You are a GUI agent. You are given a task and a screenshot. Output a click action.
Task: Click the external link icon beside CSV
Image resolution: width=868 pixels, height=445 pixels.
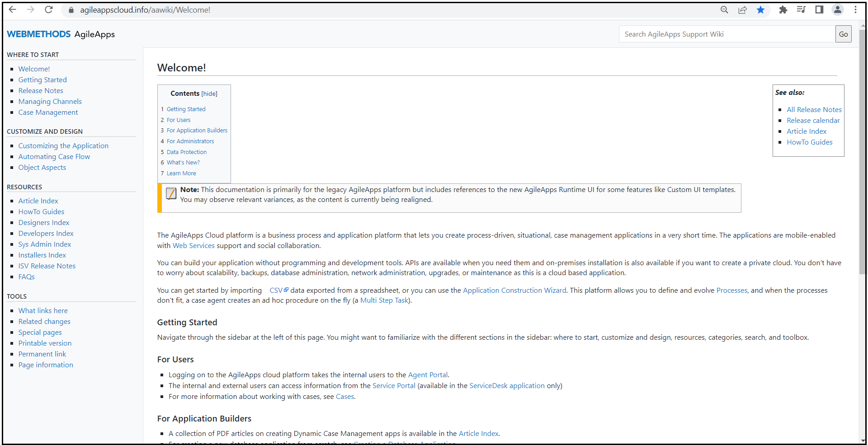tap(286, 290)
